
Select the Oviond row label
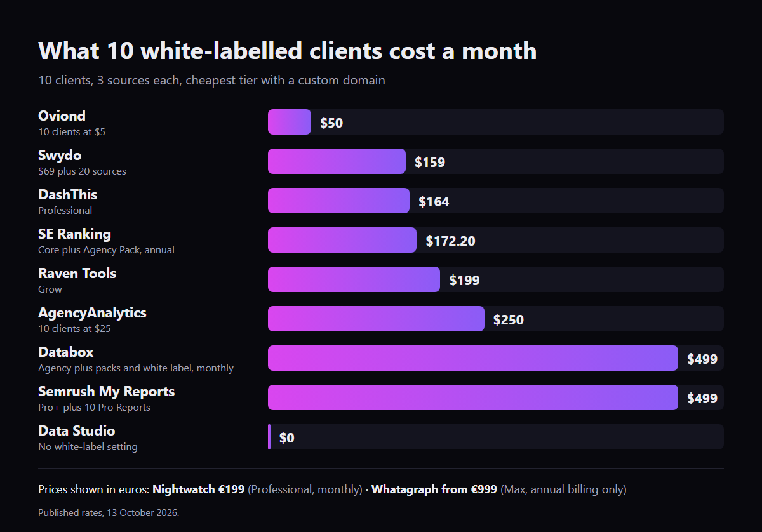click(x=62, y=116)
